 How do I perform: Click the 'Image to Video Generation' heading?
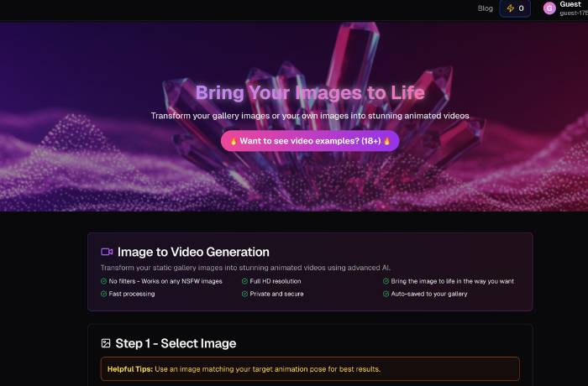[193, 252]
